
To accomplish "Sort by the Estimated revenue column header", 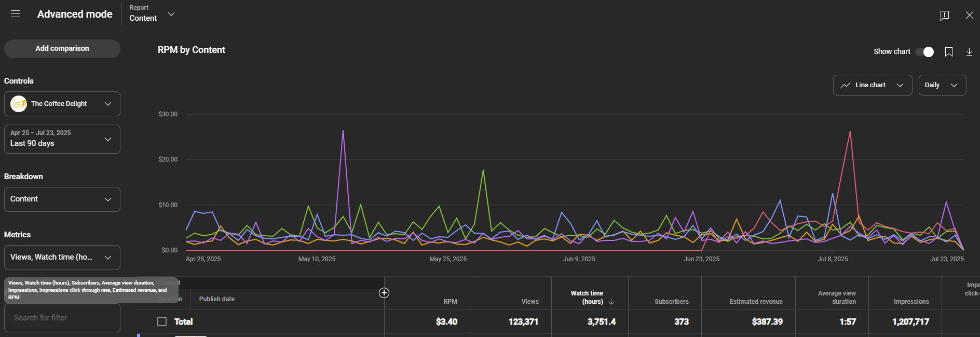I will (756, 302).
